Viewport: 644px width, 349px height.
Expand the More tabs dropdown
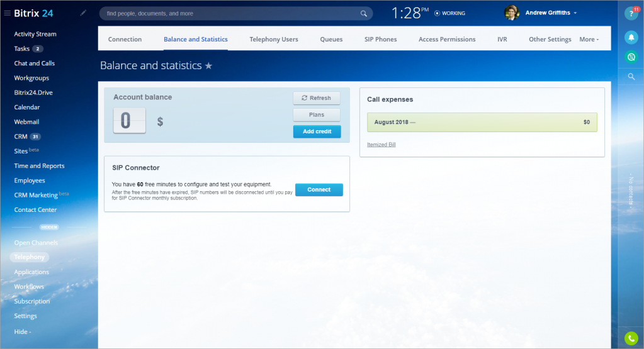pos(589,40)
